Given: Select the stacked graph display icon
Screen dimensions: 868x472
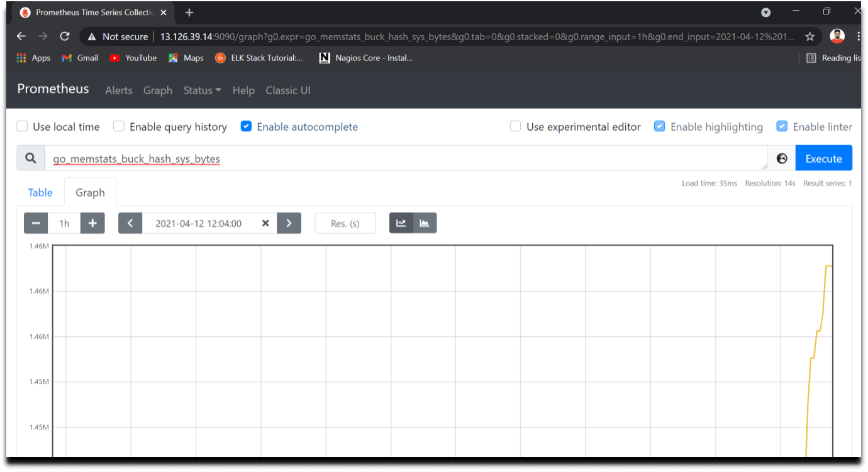Looking at the screenshot, I should click(x=424, y=222).
